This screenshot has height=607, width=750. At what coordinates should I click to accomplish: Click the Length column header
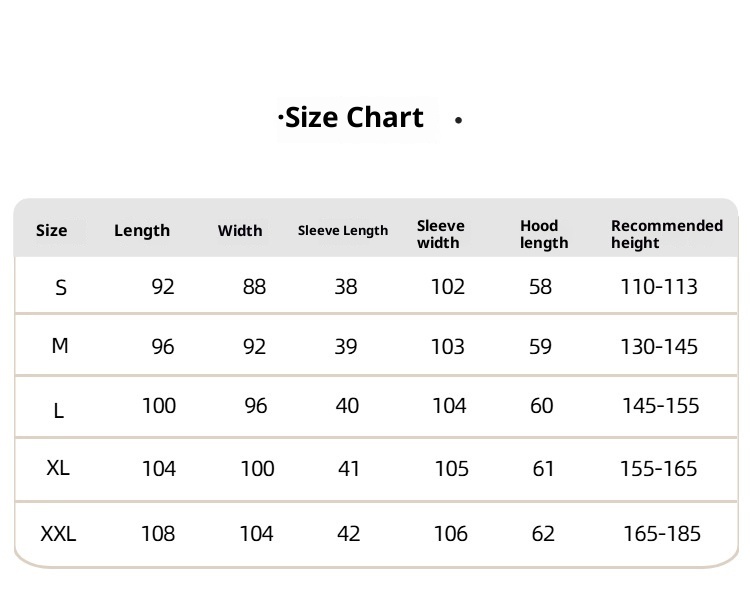142,231
